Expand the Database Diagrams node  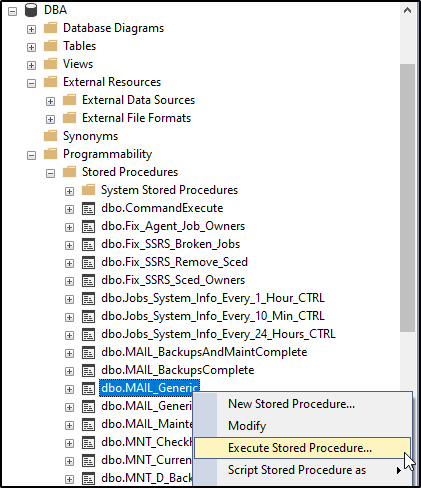31,29
